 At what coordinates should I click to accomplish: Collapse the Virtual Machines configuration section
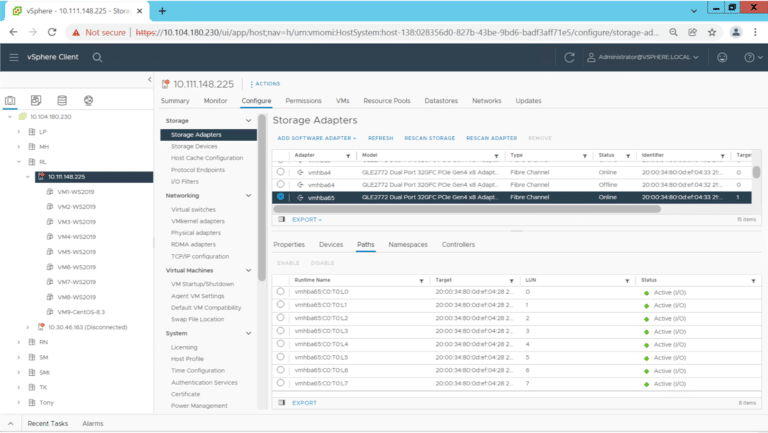[x=248, y=270]
